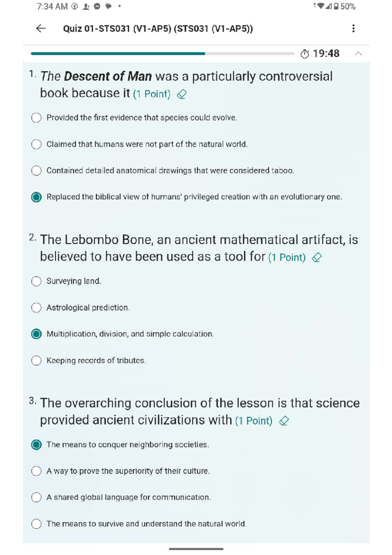Click "A way to prove the superiority" text
Viewport: 392px width, 555px height.
tap(128, 471)
